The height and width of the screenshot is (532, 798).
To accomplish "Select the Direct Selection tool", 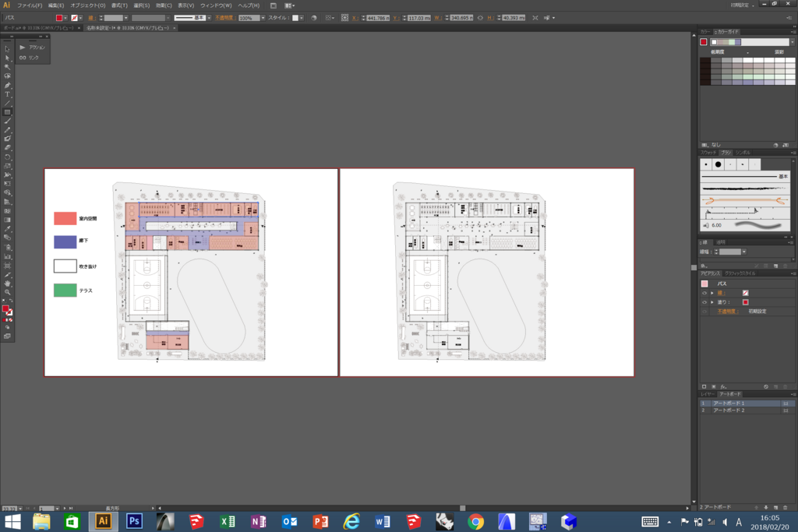I will click(x=7, y=59).
